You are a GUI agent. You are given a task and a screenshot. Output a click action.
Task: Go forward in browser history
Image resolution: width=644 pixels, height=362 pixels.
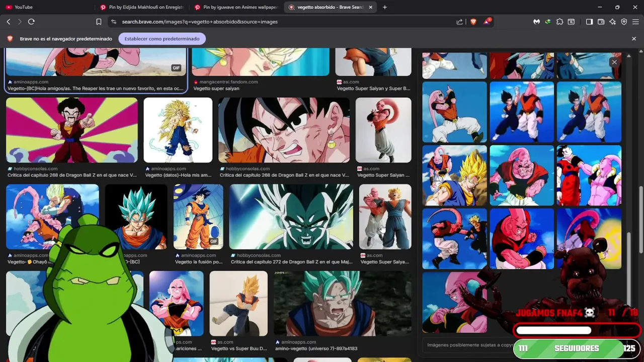point(20,22)
